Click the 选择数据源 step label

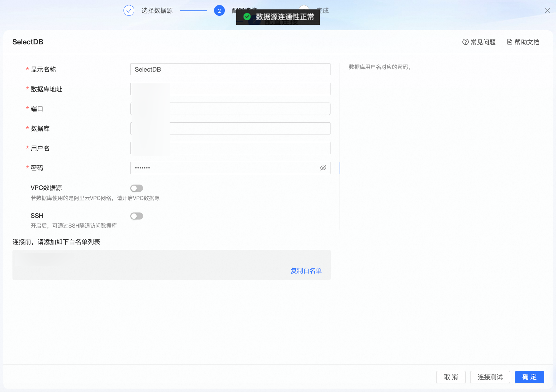(157, 11)
